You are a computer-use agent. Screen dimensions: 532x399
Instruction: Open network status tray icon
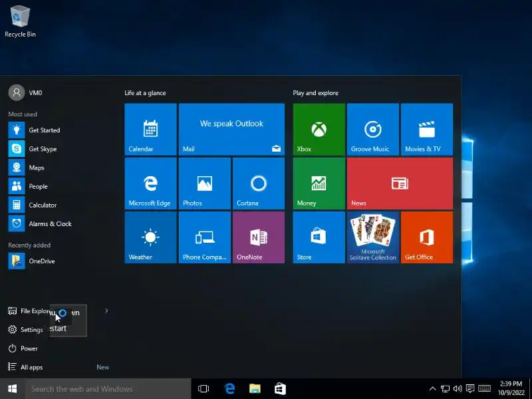click(445, 389)
